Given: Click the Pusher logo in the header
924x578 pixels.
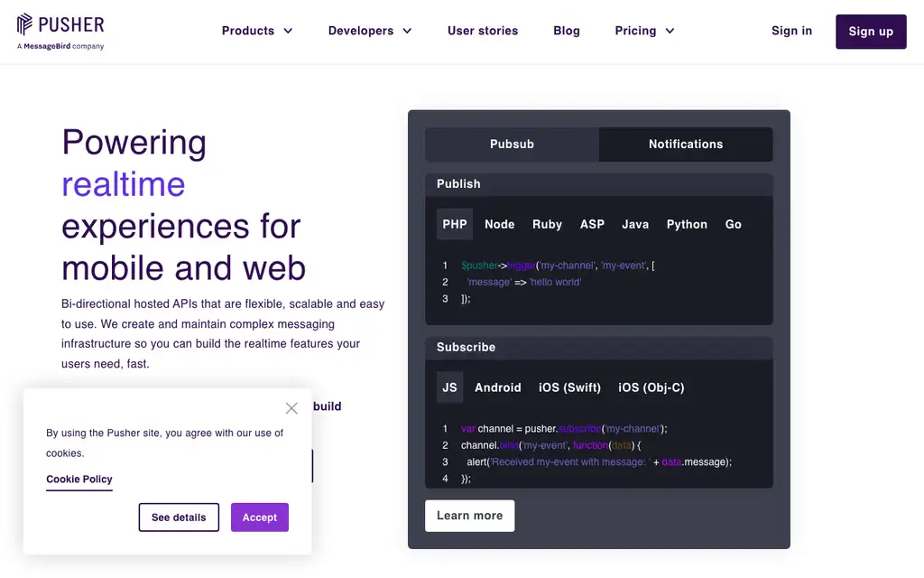Looking at the screenshot, I should [60, 25].
